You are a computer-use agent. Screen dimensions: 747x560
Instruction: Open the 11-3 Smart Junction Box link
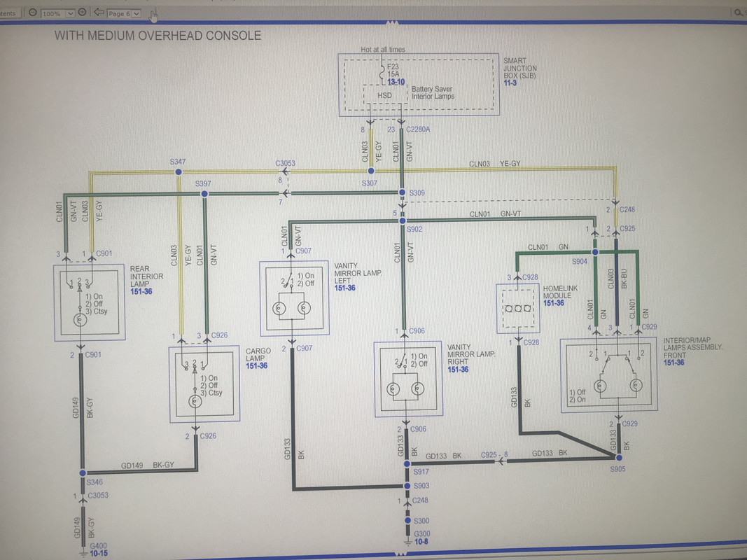510,83
